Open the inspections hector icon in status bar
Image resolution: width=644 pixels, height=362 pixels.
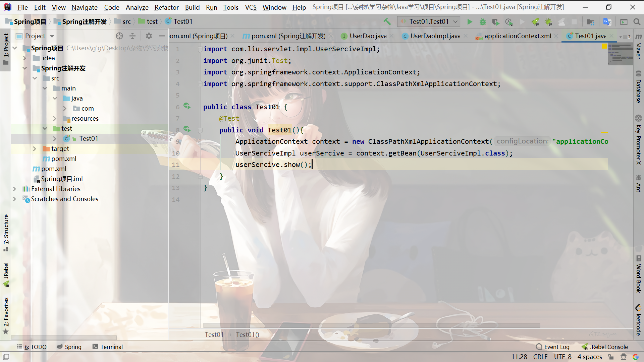[623, 357]
